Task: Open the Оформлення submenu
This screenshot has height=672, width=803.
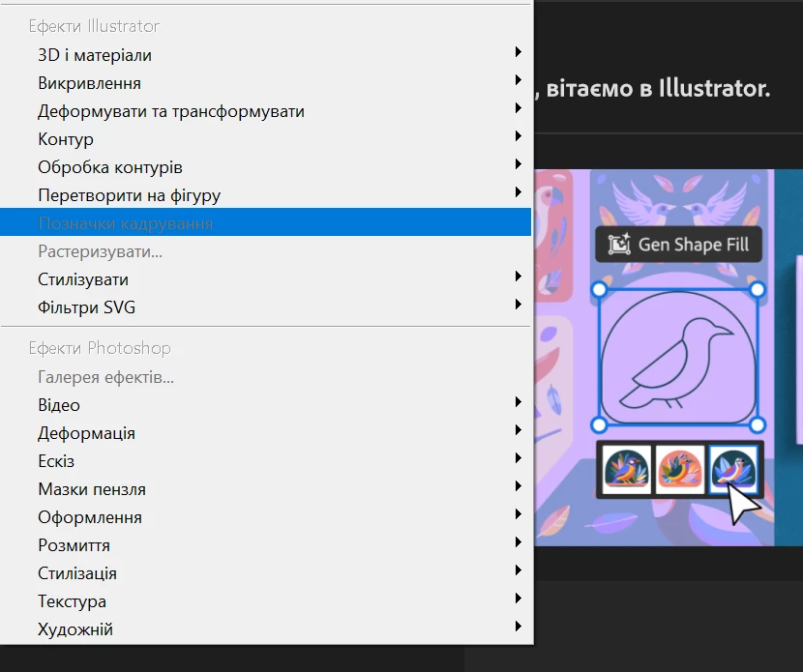Action: click(266, 517)
